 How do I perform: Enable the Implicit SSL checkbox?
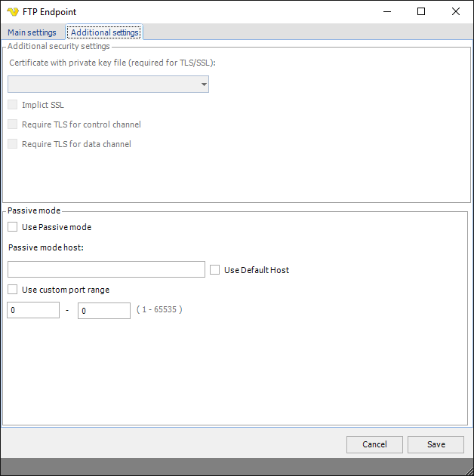click(x=13, y=105)
